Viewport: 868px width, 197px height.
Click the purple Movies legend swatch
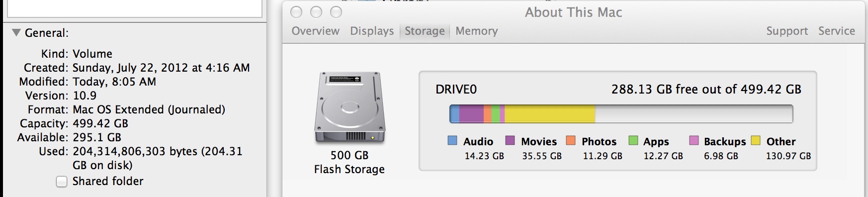click(x=510, y=141)
